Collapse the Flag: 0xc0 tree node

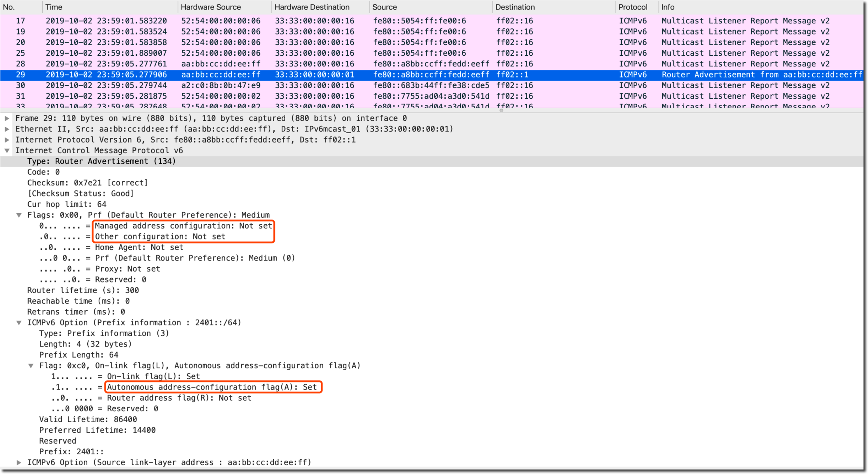tap(31, 366)
